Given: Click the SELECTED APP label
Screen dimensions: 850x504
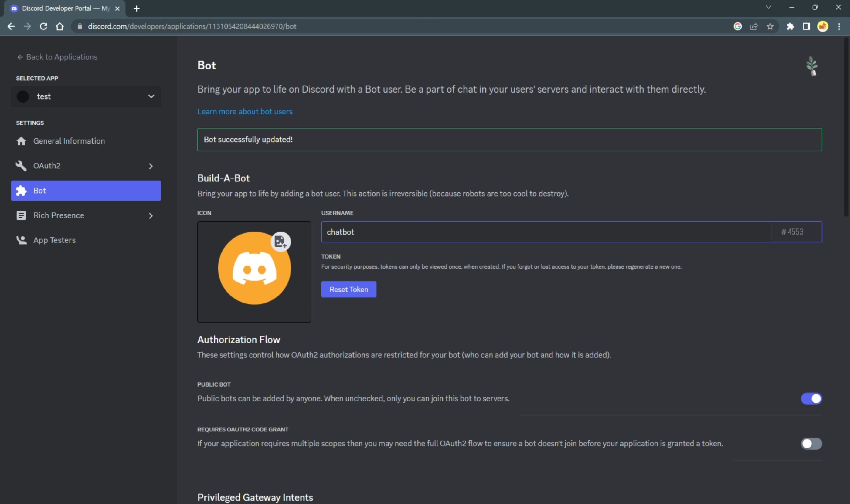Looking at the screenshot, I should [x=37, y=78].
